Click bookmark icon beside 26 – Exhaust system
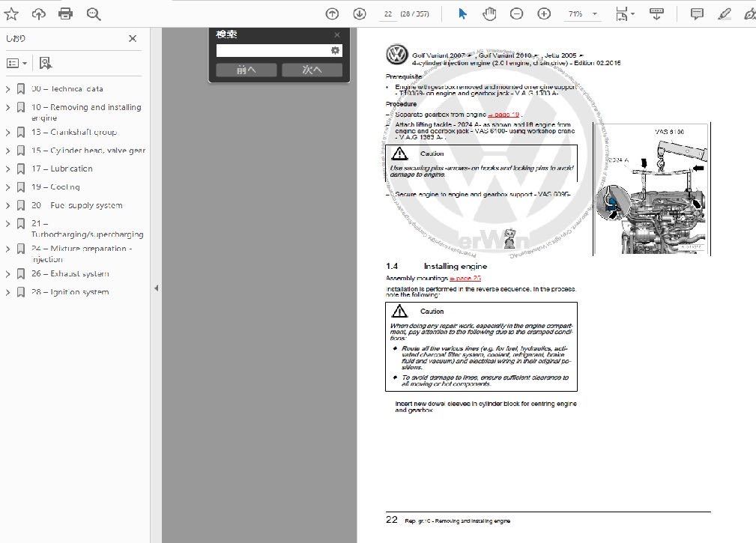The image size is (756, 543). 21,273
